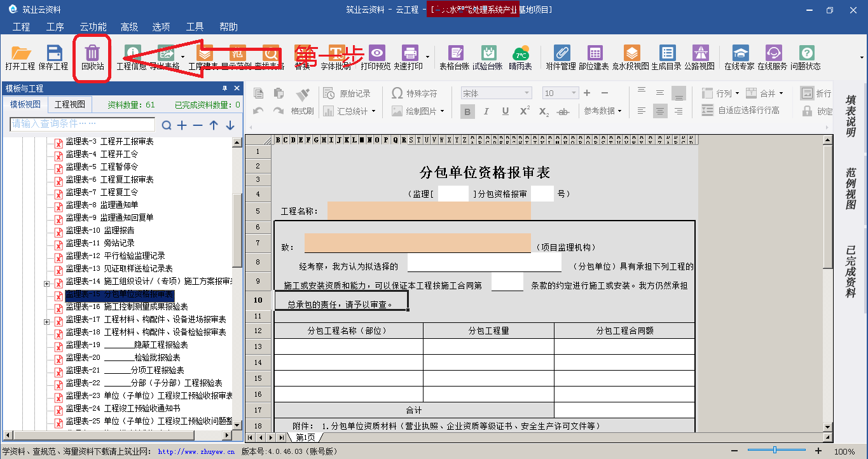Expand 监理表-17 tree node
Screen dimensions: 868x459
point(46,322)
